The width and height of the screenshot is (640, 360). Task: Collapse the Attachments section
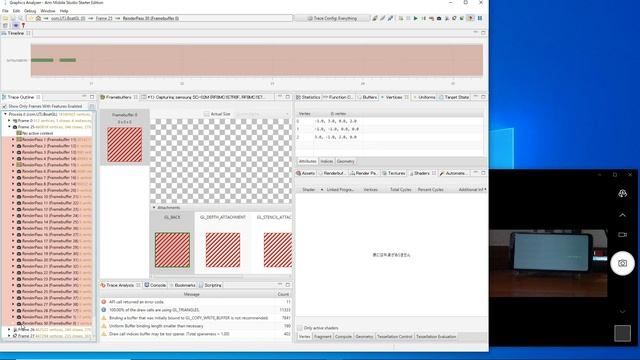click(x=154, y=207)
